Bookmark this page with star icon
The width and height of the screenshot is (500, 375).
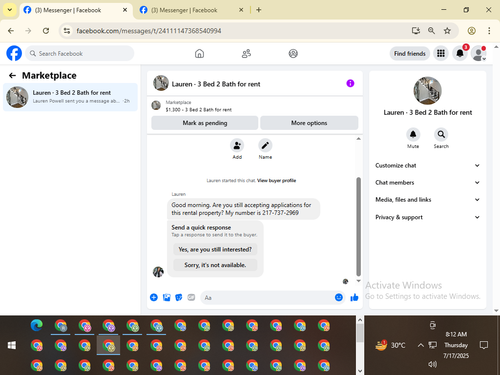(447, 31)
